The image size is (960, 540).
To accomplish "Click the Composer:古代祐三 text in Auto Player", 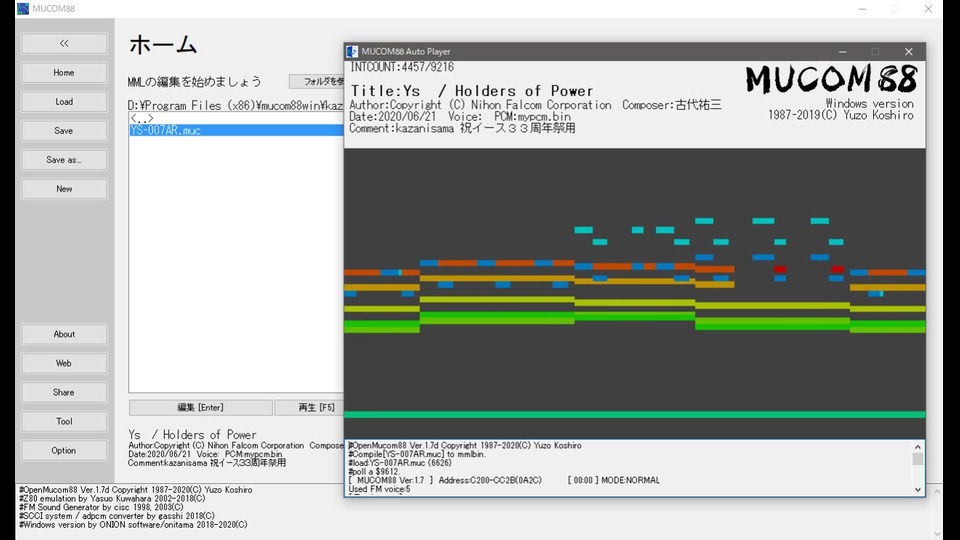I will [x=672, y=105].
